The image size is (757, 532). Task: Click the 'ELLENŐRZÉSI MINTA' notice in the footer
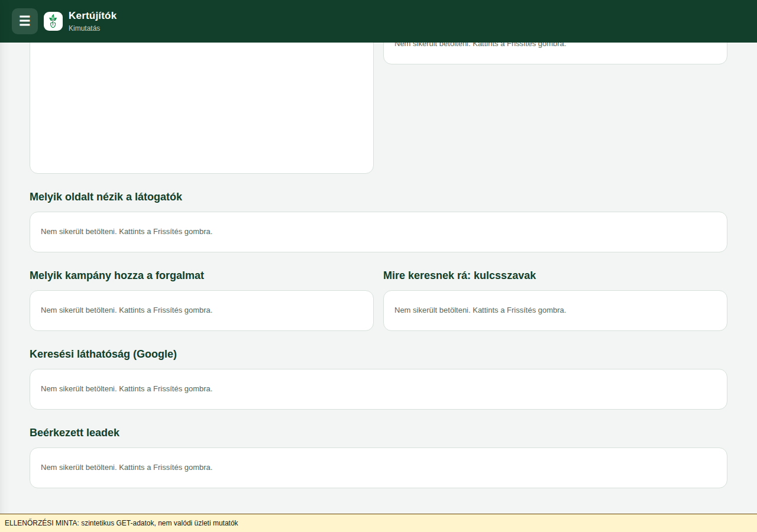pos(121,523)
